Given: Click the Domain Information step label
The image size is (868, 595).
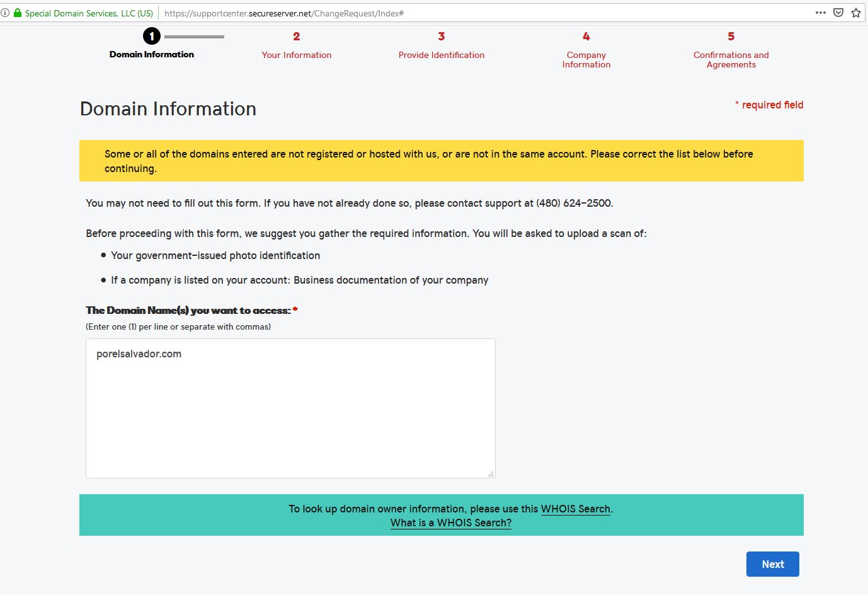Looking at the screenshot, I should (x=152, y=55).
